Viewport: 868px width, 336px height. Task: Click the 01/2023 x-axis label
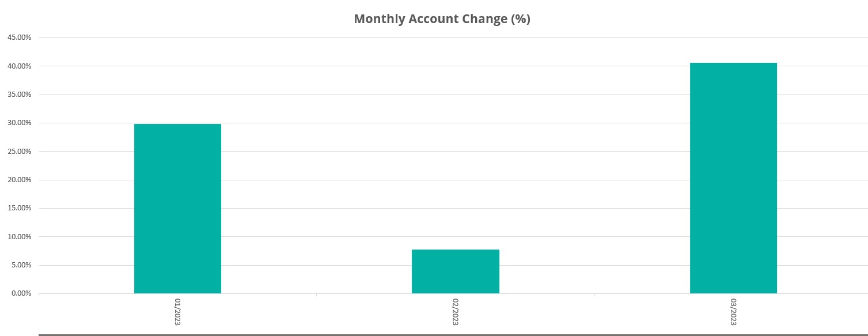pos(177,312)
